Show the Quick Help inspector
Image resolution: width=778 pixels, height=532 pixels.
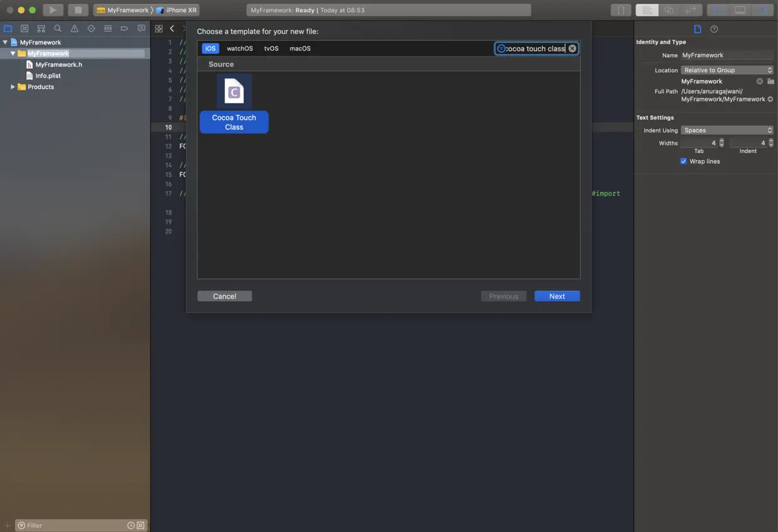pos(714,29)
